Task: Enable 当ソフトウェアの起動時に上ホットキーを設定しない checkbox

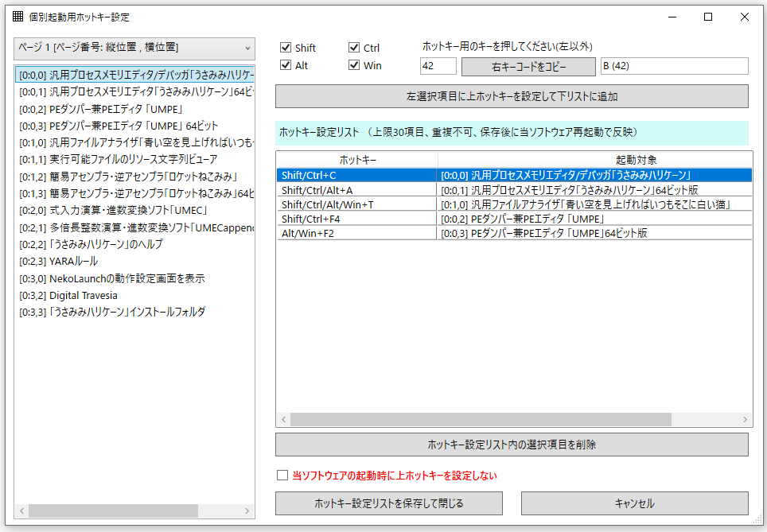Action: (x=282, y=476)
